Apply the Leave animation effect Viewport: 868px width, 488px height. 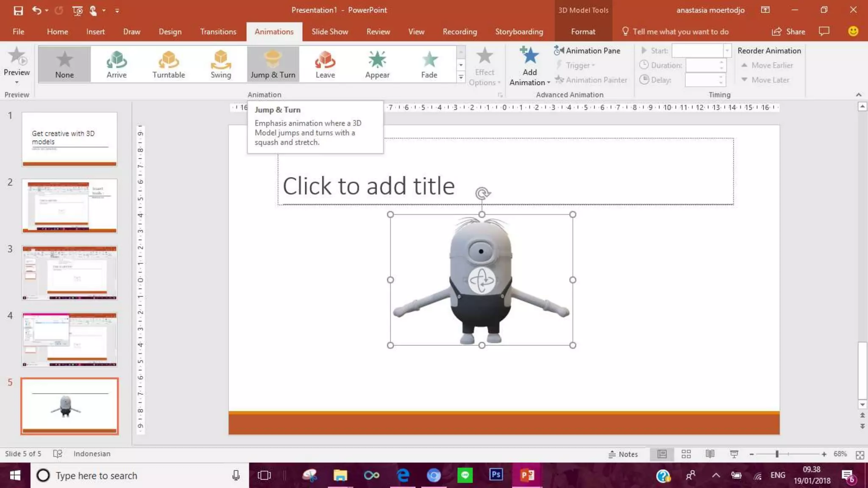click(325, 64)
